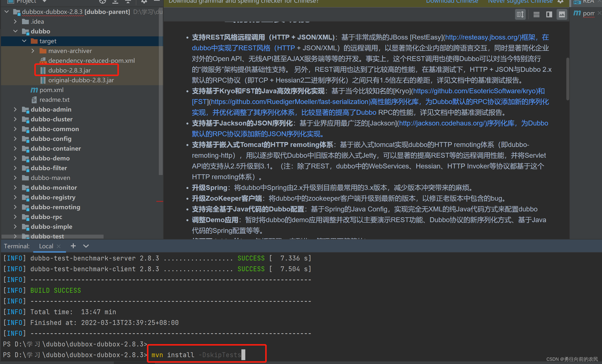Close the Local terminal tab
This screenshot has width=602, height=364.
coord(59,246)
